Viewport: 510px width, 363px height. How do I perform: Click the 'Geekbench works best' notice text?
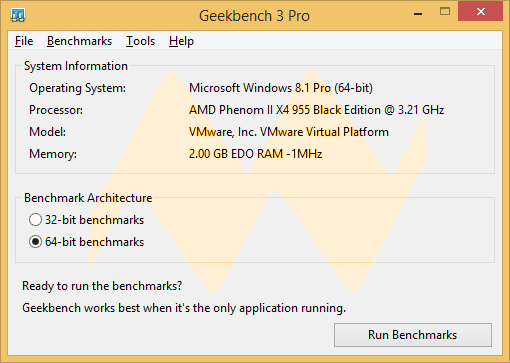[x=184, y=308]
